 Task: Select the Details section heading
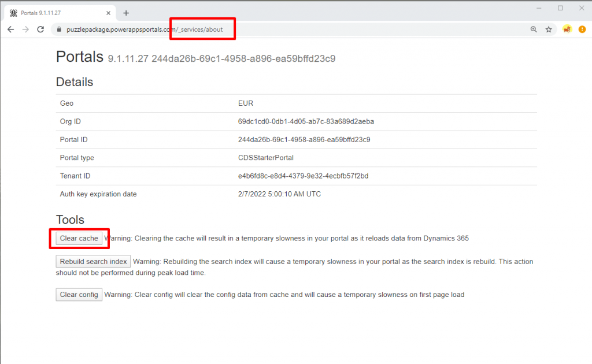75,82
